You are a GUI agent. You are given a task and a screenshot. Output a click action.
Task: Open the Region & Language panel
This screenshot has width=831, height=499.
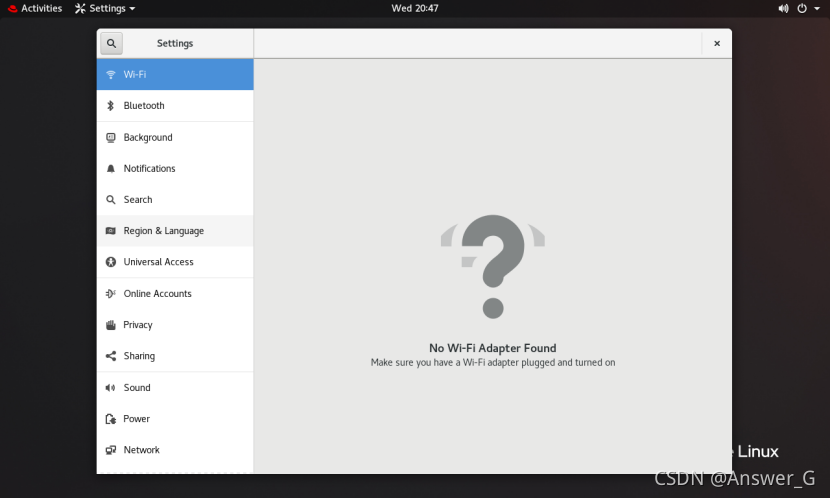click(x=175, y=231)
